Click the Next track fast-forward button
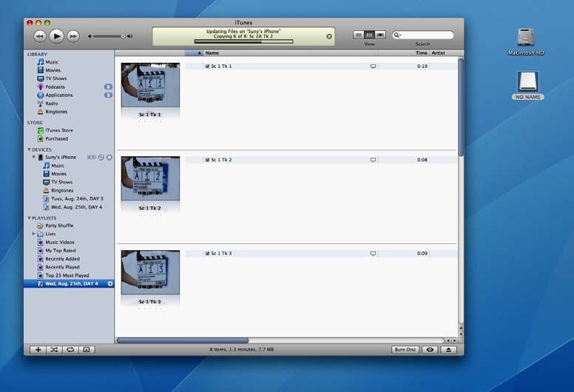 (x=73, y=36)
